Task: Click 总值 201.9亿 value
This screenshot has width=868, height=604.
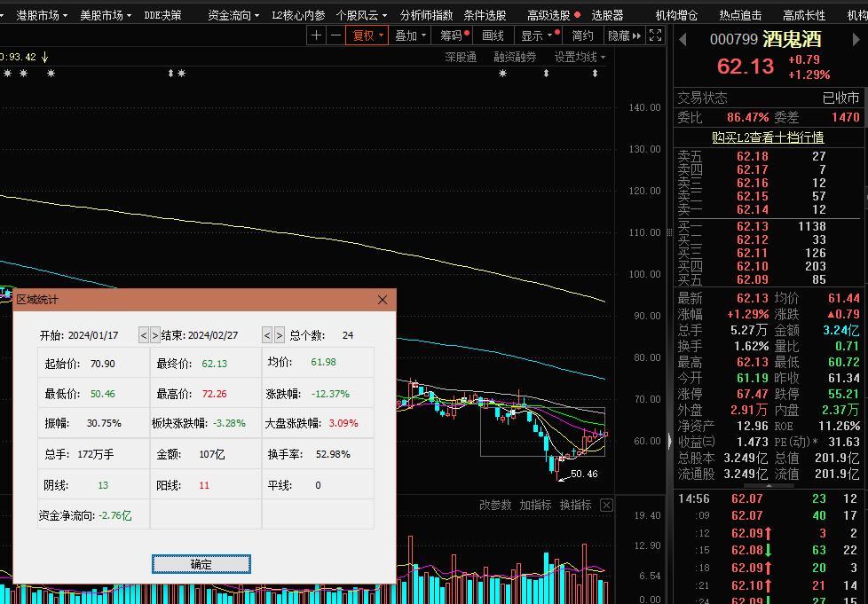Action: [x=837, y=458]
